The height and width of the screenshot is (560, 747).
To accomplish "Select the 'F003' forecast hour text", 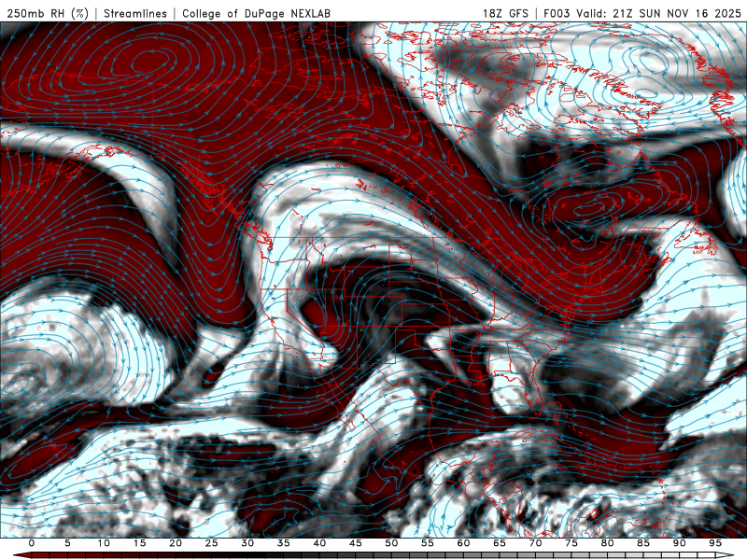I will [x=557, y=13].
